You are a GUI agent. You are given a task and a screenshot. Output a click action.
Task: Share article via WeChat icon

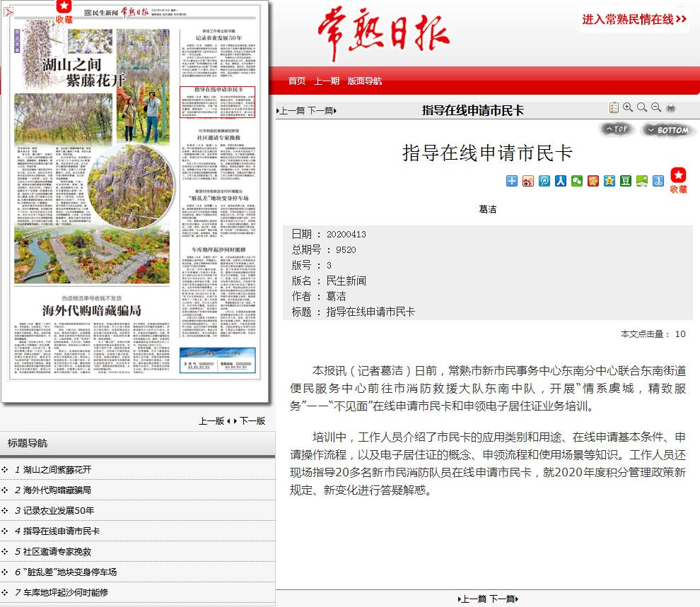coord(577,181)
